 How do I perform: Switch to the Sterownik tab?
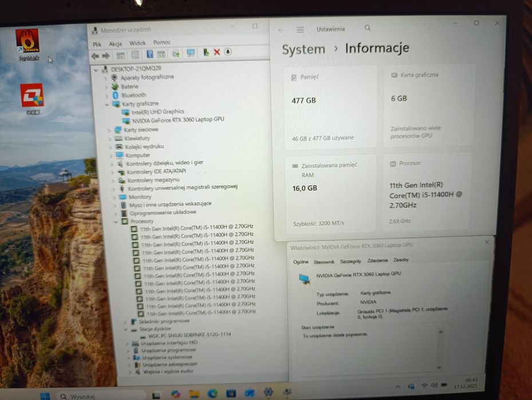tap(324, 262)
